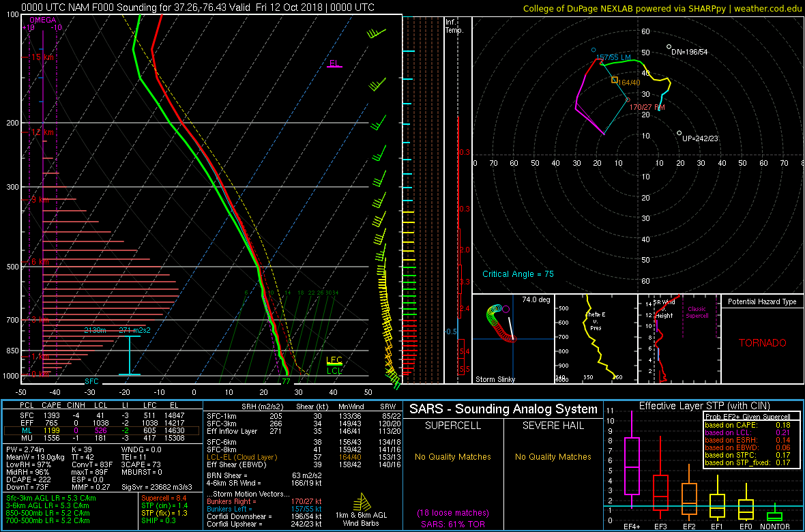Click the Bunkers Left = 157/55 kt line
Image resolution: width=805 pixels, height=532 pixels.
tap(264, 509)
